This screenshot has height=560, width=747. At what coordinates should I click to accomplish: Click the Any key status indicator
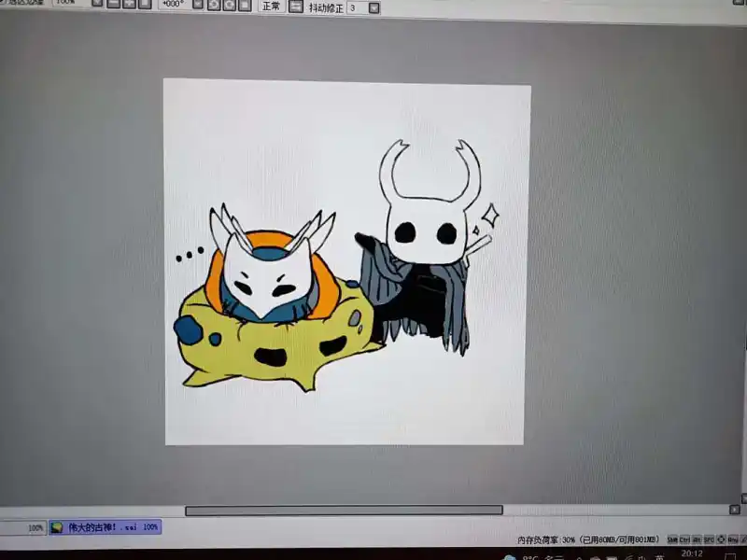click(733, 539)
